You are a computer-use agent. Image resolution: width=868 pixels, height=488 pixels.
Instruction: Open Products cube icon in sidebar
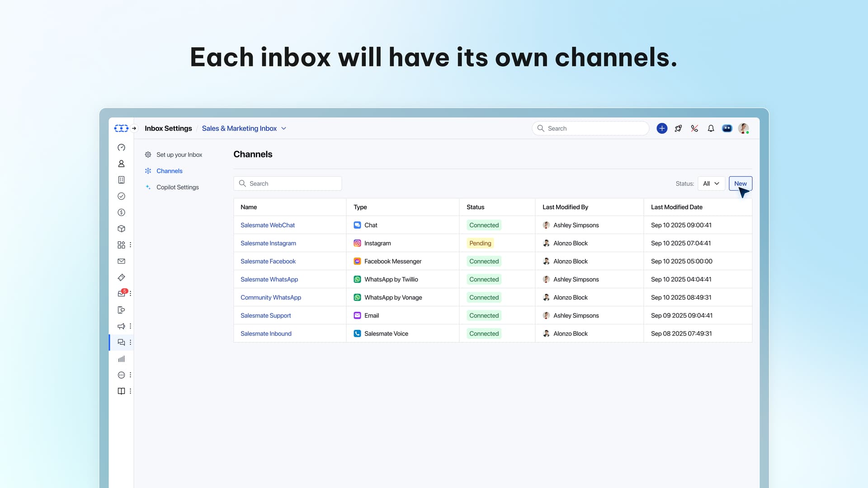tap(121, 229)
